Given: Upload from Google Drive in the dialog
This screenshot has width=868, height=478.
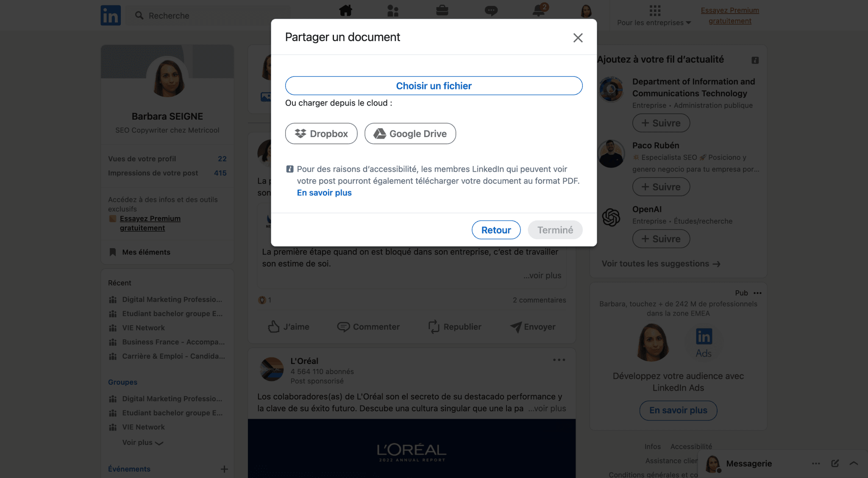Looking at the screenshot, I should point(410,133).
